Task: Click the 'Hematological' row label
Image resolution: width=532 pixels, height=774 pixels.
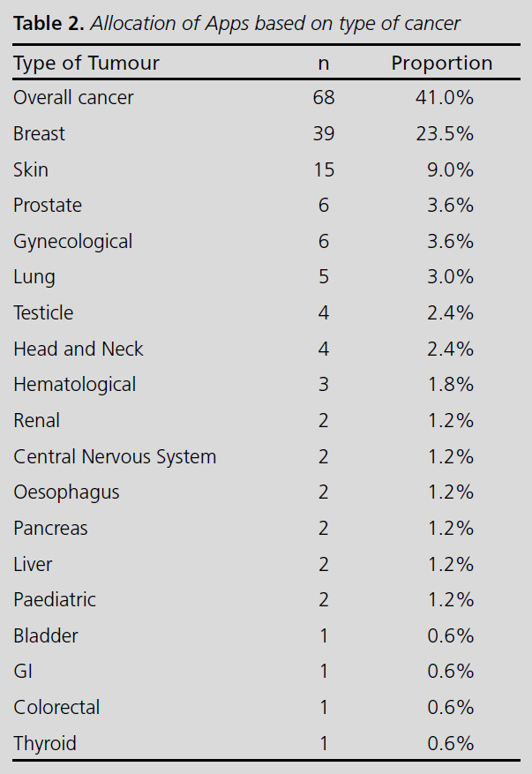Action: (75, 385)
